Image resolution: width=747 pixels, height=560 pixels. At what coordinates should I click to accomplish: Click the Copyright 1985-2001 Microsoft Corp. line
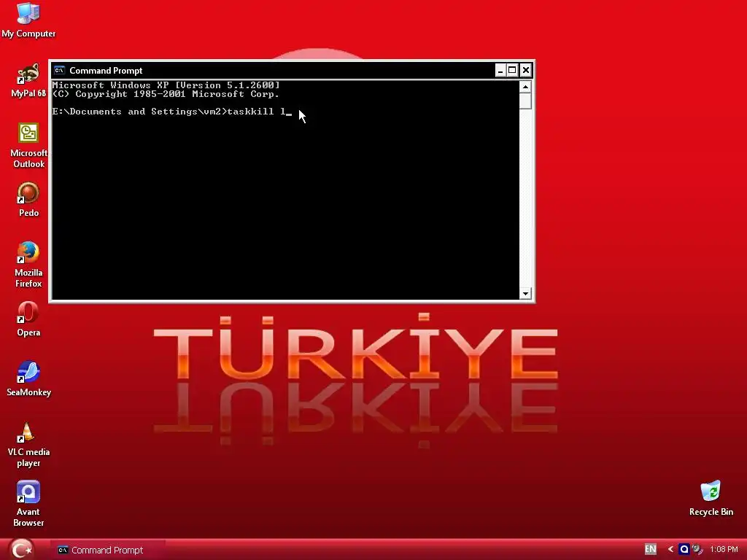(x=166, y=94)
